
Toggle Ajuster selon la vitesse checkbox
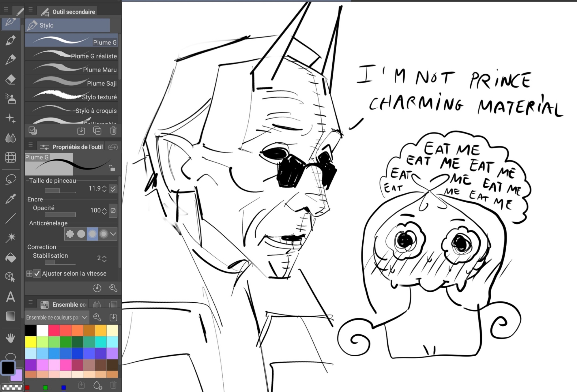pyautogui.click(x=37, y=274)
